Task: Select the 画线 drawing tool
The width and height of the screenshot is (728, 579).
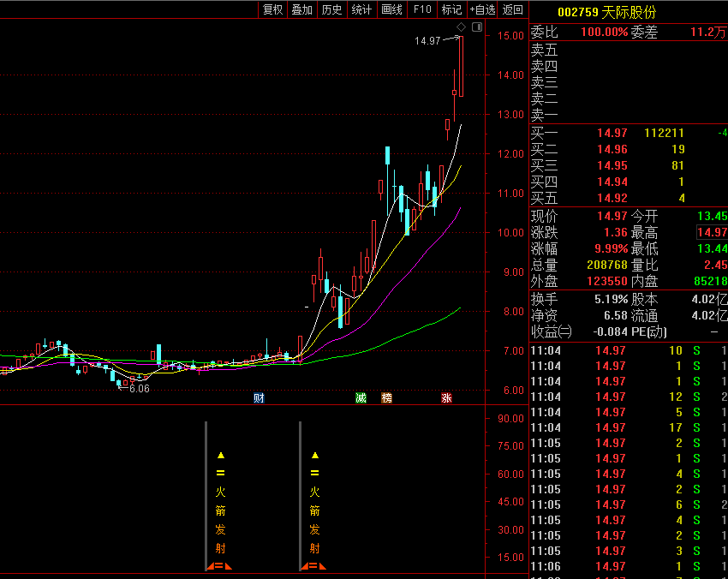Action: 392,9
